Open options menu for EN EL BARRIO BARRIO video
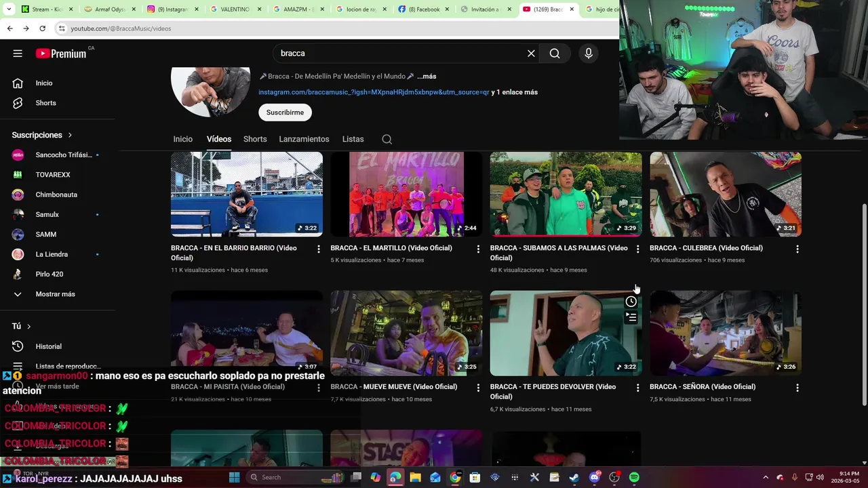868x488 pixels. 319,249
